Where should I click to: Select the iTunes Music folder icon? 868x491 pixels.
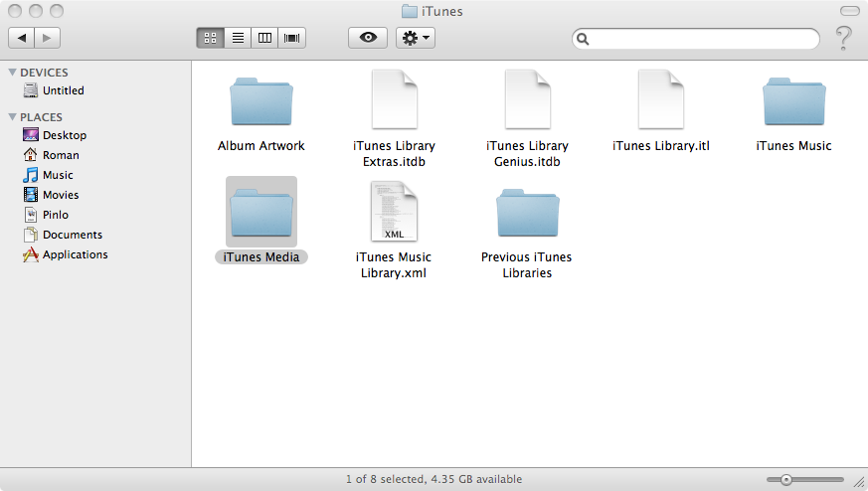[793, 101]
